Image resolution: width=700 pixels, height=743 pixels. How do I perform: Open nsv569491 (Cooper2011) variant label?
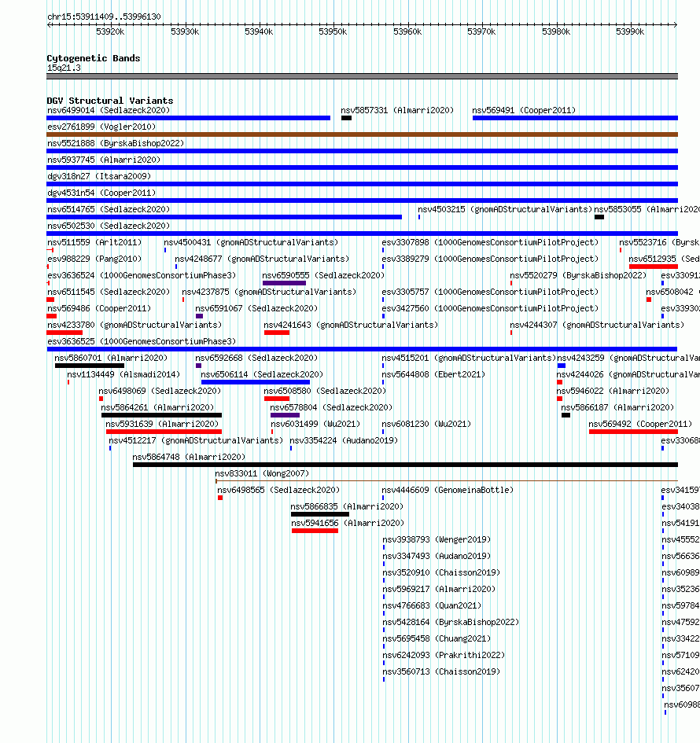(x=524, y=110)
